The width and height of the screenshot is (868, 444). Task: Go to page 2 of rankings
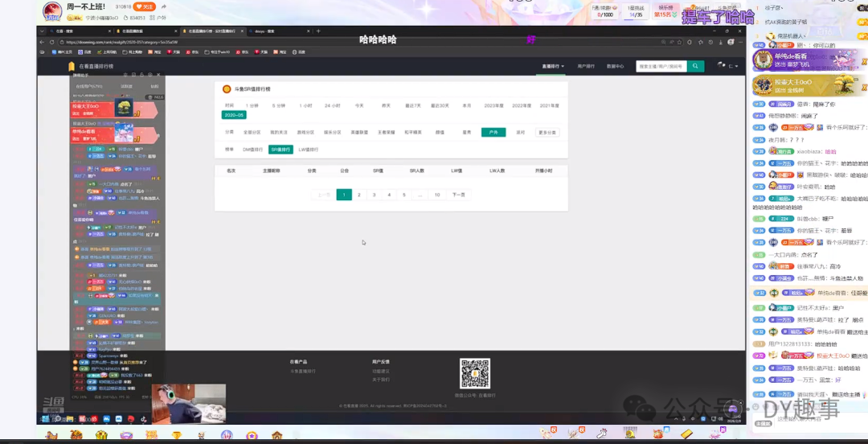tap(358, 195)
